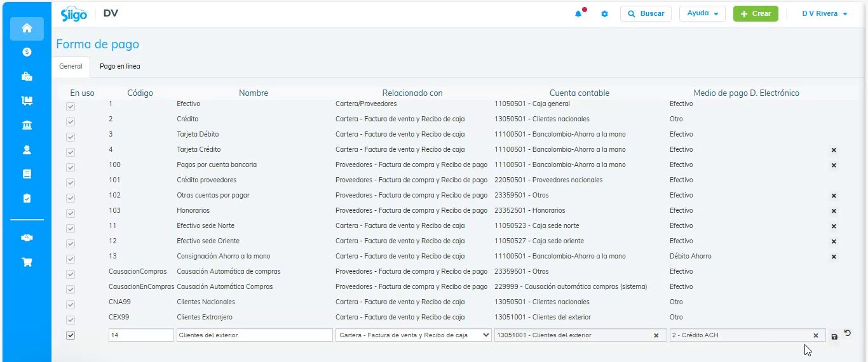Select the 11050523 - Caja sede norte cell
868x362 pixels.
click(x=537, y=225)
